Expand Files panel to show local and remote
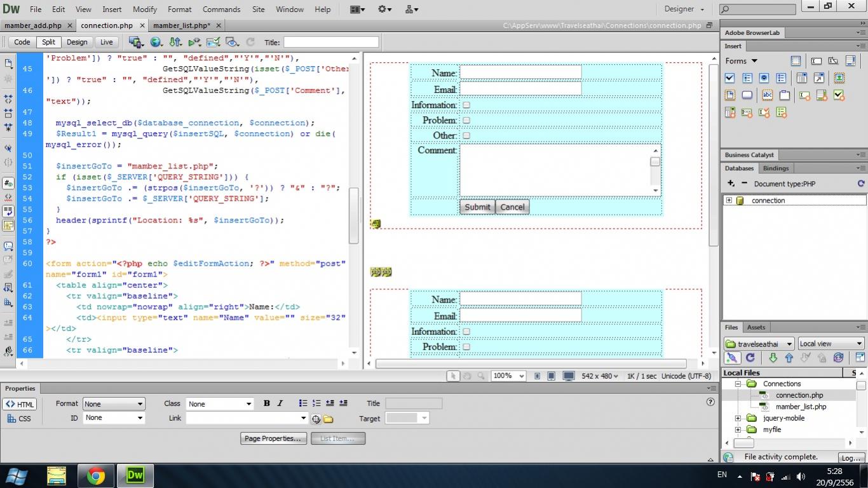Screen dimensions: 868x488 pos(860,358)
